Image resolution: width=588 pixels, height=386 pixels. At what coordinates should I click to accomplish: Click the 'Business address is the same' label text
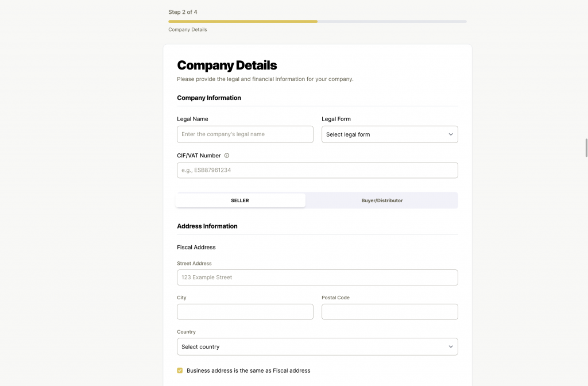(x=248, y=370)
